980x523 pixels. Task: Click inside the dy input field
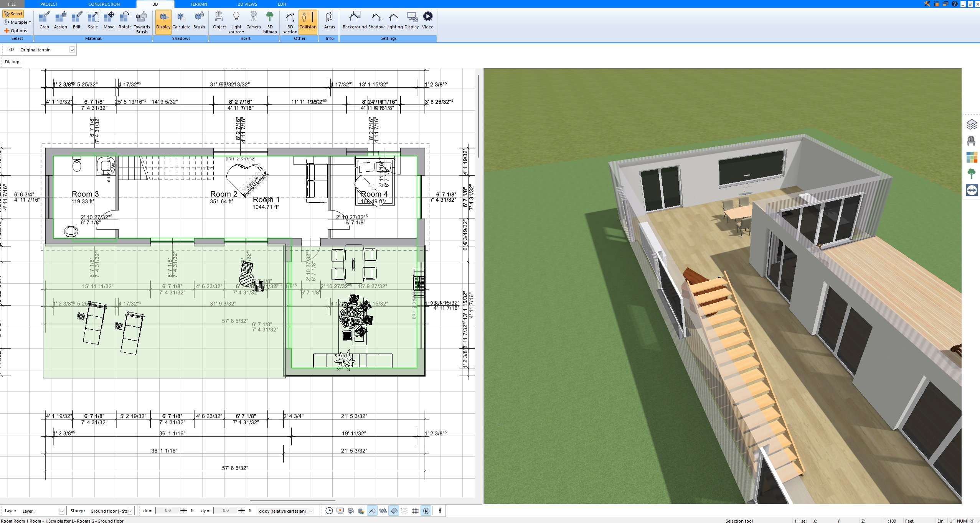click(226, 511)
